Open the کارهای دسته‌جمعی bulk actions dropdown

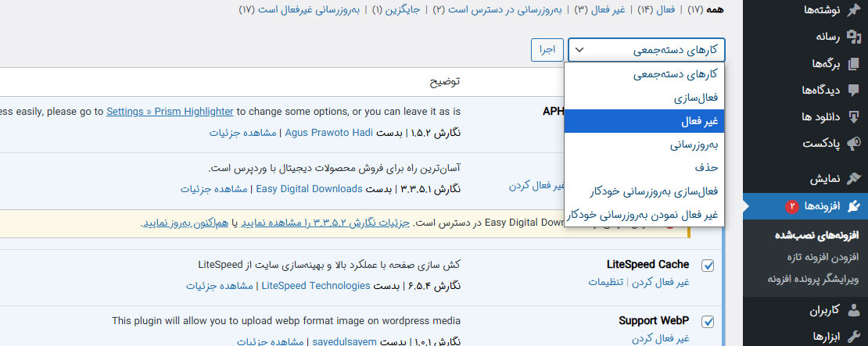646,50
